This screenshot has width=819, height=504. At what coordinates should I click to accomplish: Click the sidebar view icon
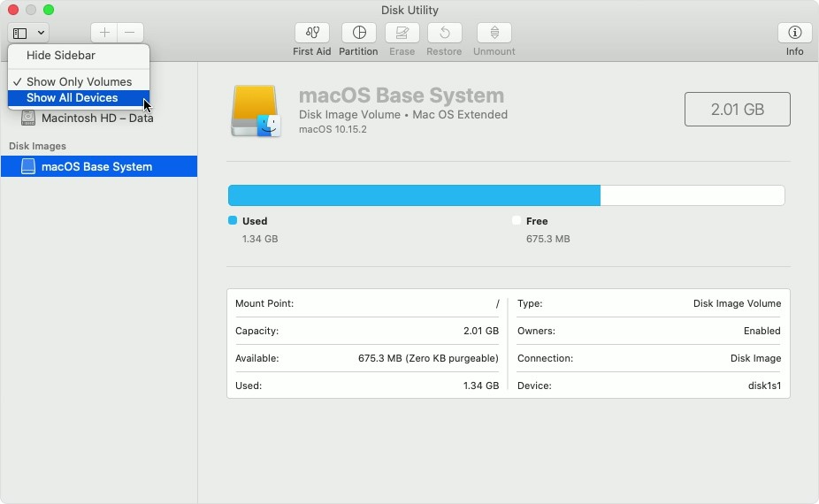(19, 34)
